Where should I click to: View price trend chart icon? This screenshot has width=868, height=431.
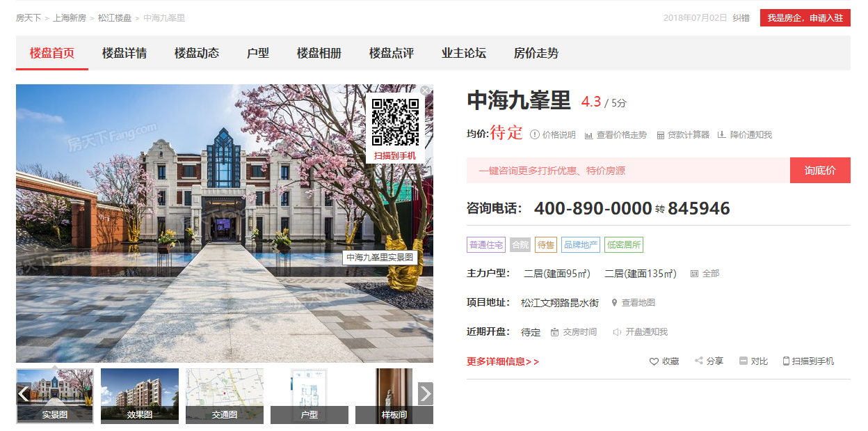click(x=588, y=135)
